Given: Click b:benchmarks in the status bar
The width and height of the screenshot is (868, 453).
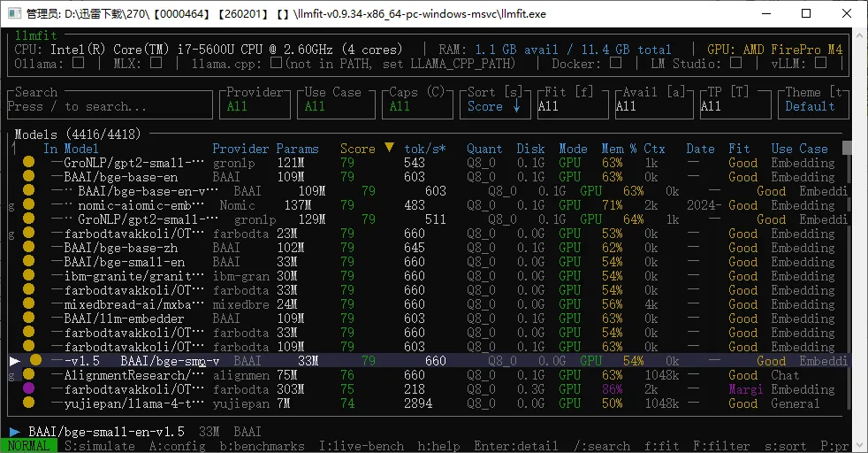Looking at the screenshot, I should click(x=262, y=446).
